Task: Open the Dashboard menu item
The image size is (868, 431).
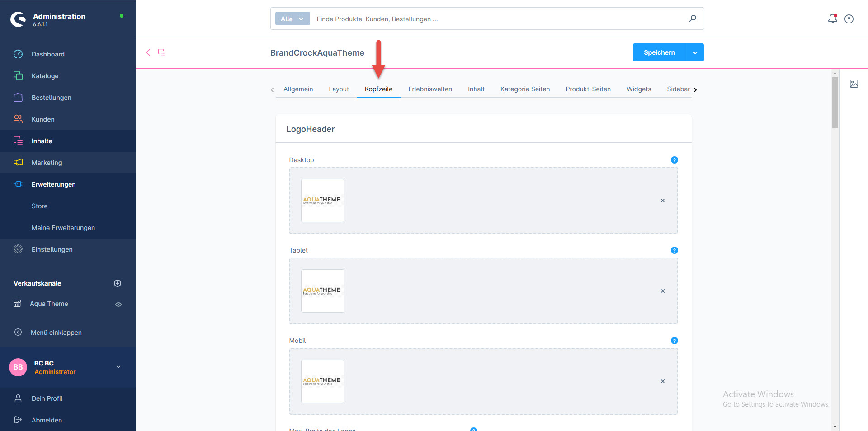Action: [x=48, y=54]
